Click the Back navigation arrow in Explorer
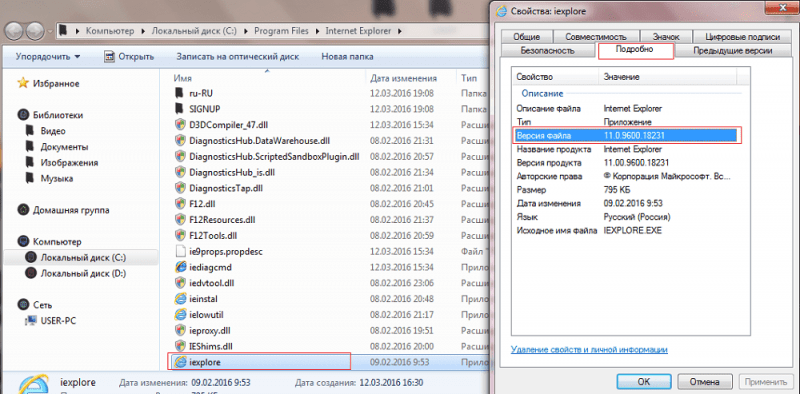Image resolution: width=800 pixels, height=394 pixels. pos(14,31)
